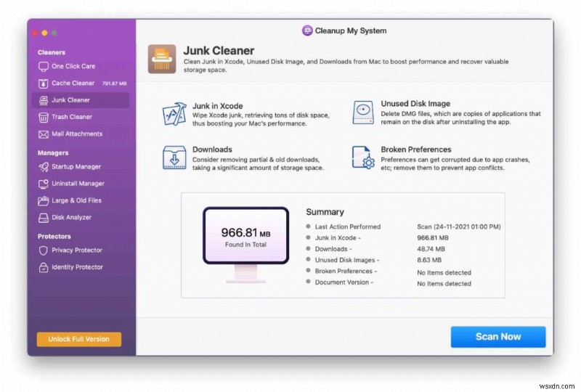This screenshot has width=581, height=392.
Task: Click the Scan (24-11-2021 01:00 PM) value
Action: [459, 226]
